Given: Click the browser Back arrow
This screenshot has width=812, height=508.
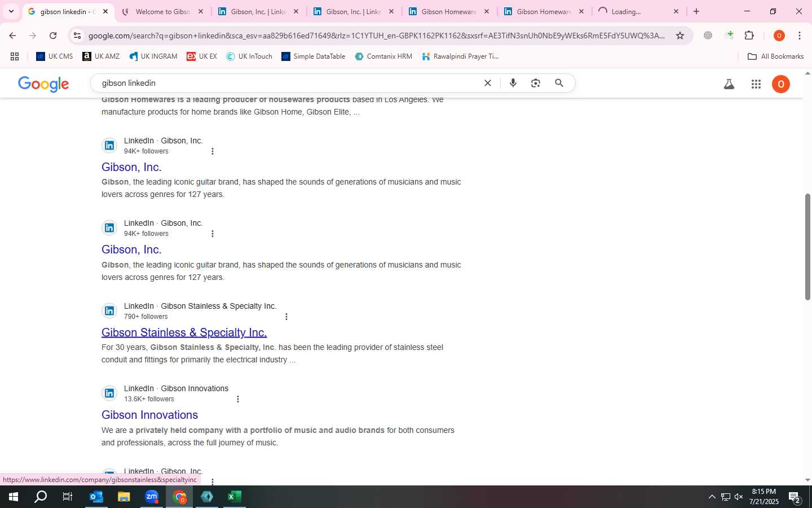Looking at the screenshot, I should point(12,36).
